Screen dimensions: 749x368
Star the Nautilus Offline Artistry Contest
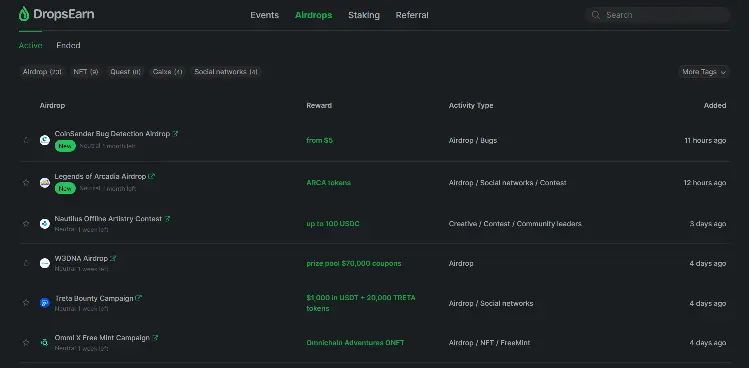click(x=26, y=224)
